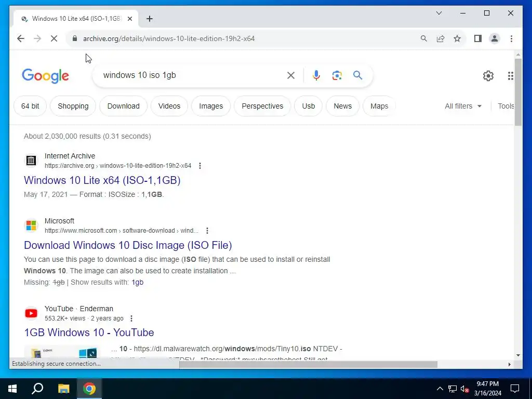
Task: Click the YouTube video thumbnail
Action: click(60, 352)
